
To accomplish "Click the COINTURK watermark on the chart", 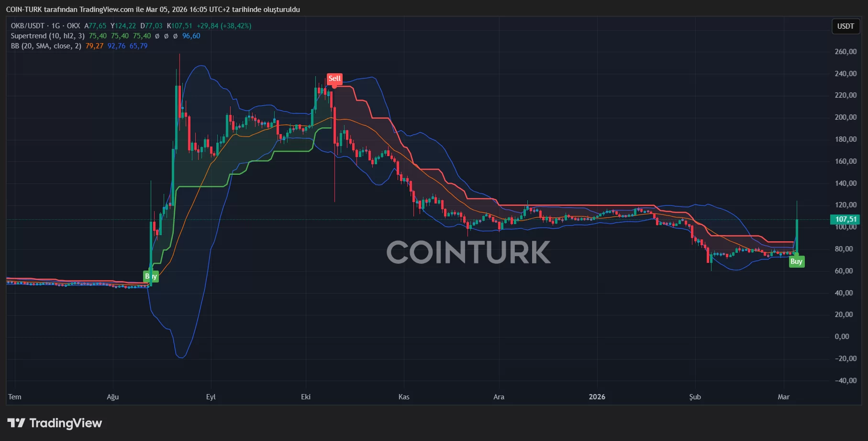I will pyautogui.click(x=468, y=252).
